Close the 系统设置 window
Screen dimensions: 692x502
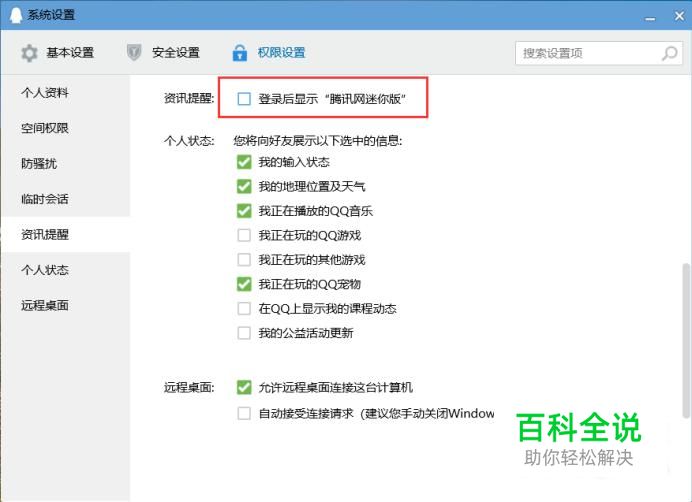click(679, 16)
